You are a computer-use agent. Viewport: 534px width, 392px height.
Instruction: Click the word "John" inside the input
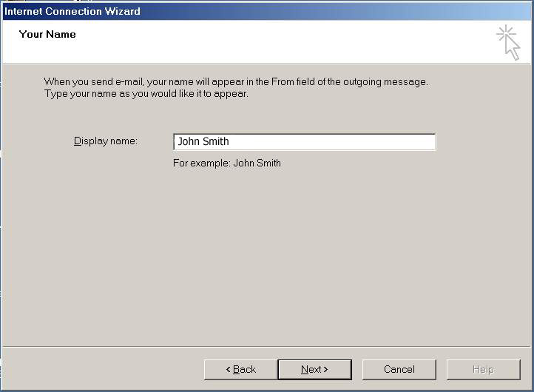coord(189,141)
